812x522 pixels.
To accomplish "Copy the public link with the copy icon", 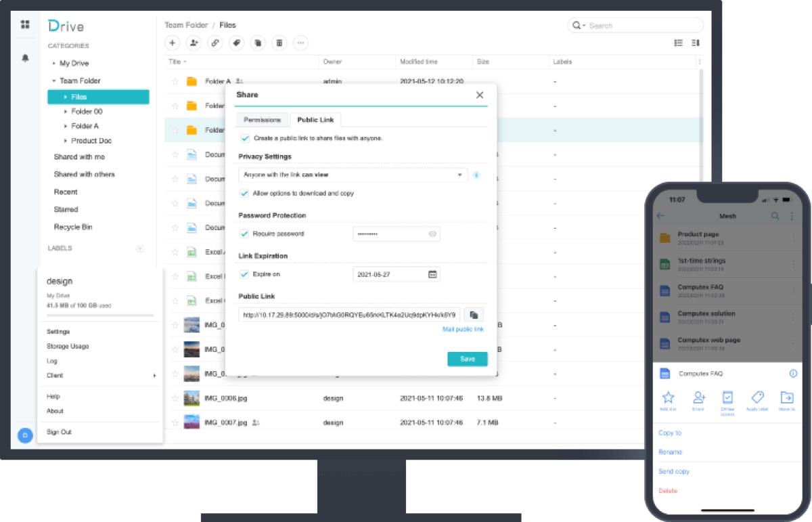I will [474, 315].
